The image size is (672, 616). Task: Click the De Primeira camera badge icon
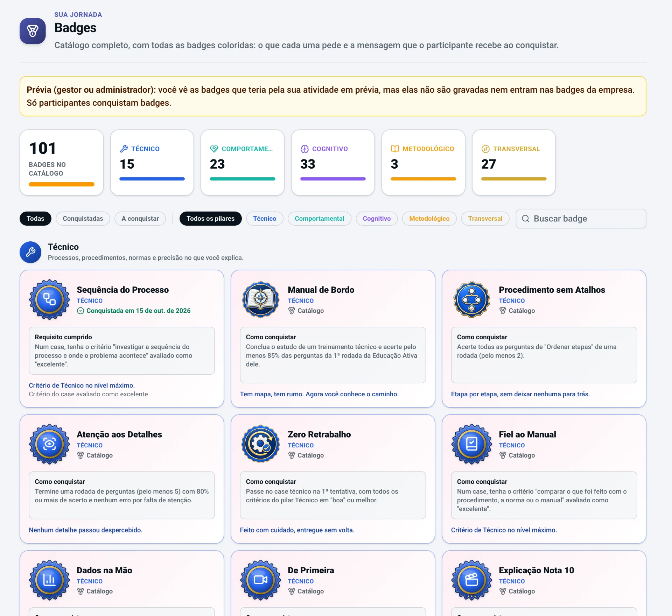pos(261,580)
